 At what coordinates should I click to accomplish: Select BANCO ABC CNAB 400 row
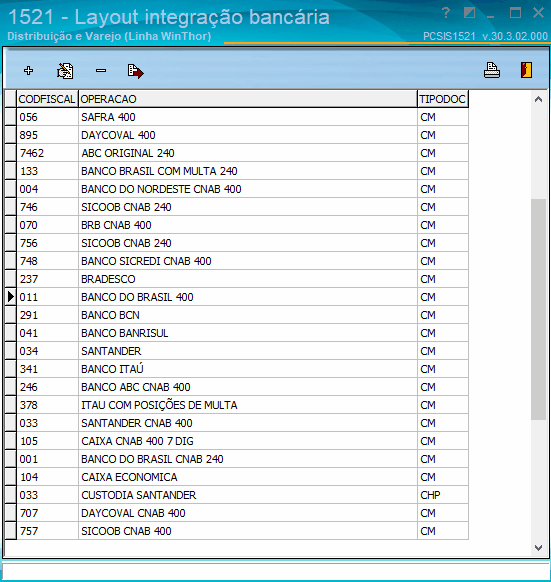tap(237, 387)
